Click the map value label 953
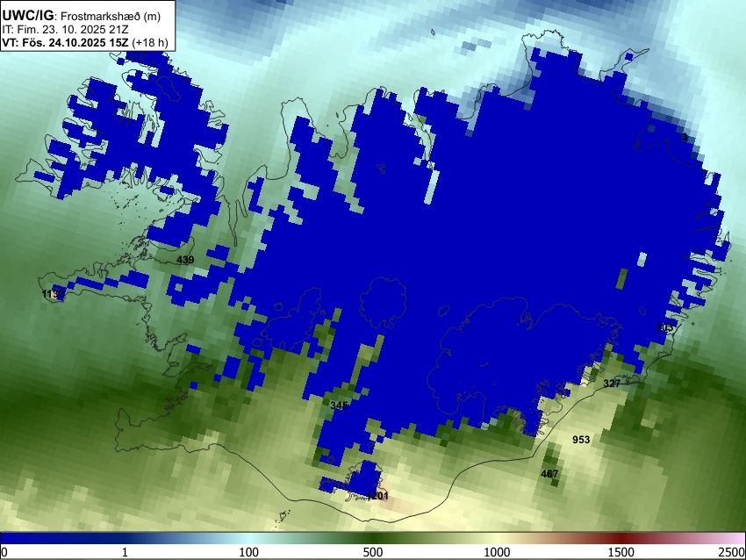The height and width of the screenshot is (560, 746). pyautogui.click(x=581, y=440)
